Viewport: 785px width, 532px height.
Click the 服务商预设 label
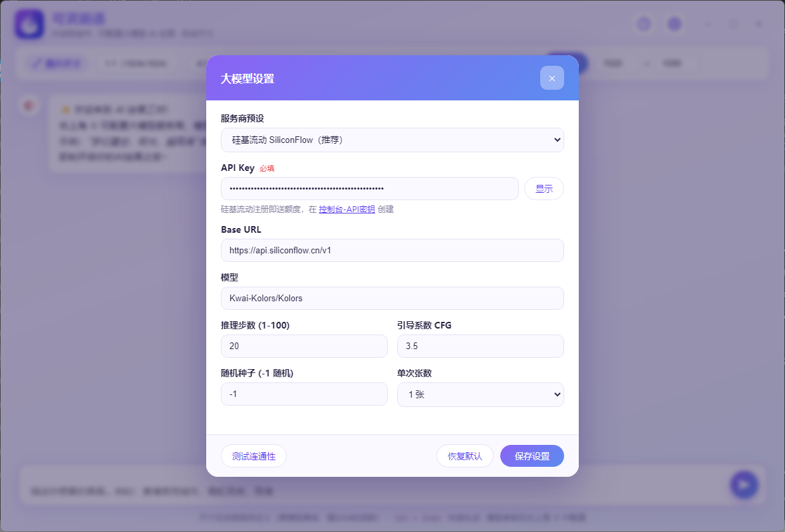click(242, 118)
